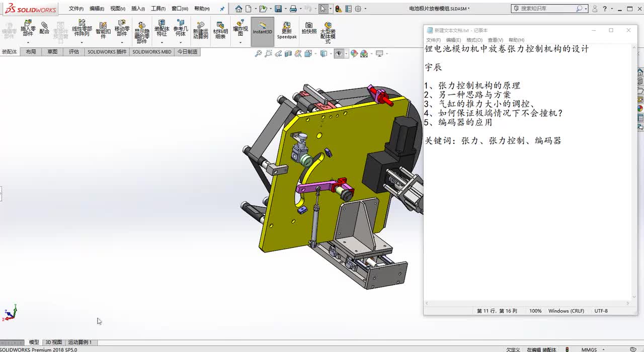Click the user login icon in the title bar
The image size is (644, 352).
click(x=595, y=9)
